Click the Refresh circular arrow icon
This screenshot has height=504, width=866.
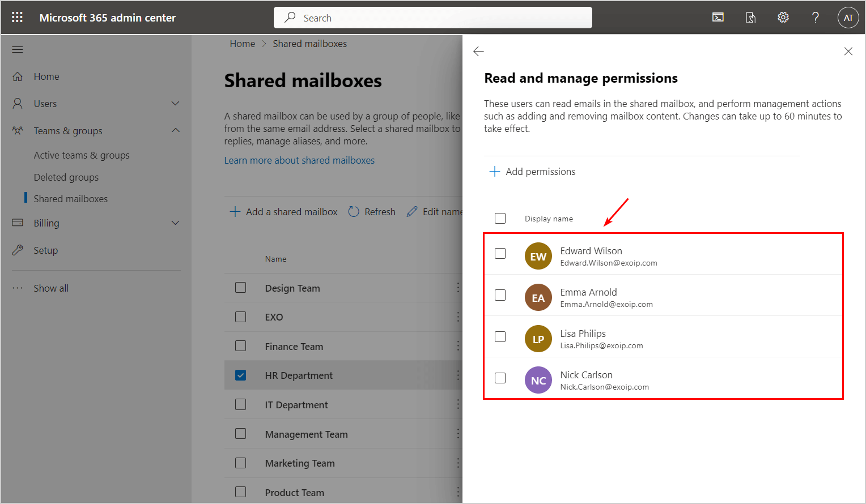(354, 212)
